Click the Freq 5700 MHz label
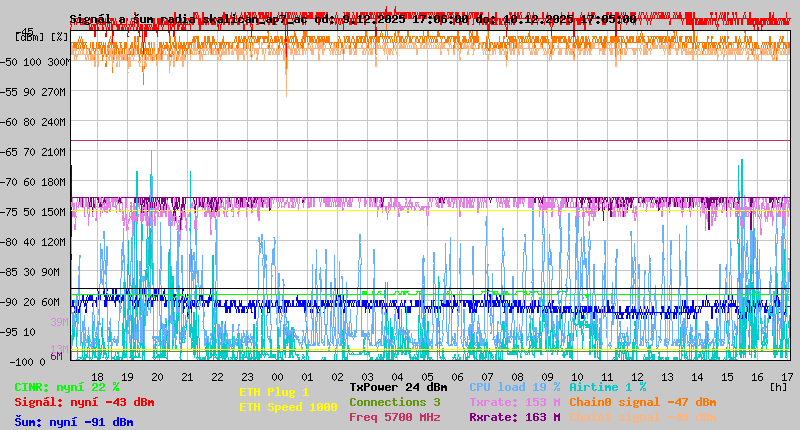Screen dimensions: 800x430 394,417
